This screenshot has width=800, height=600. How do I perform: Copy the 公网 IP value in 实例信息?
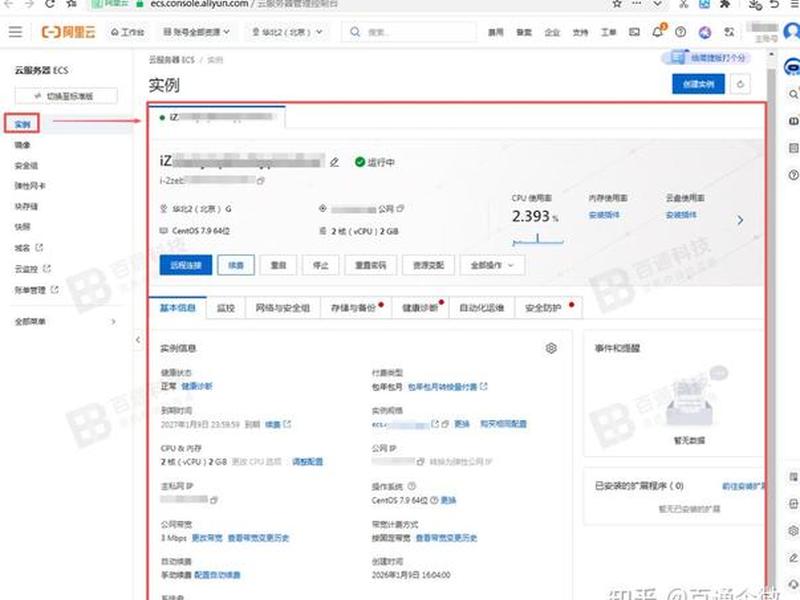click(x=420, y=462)
